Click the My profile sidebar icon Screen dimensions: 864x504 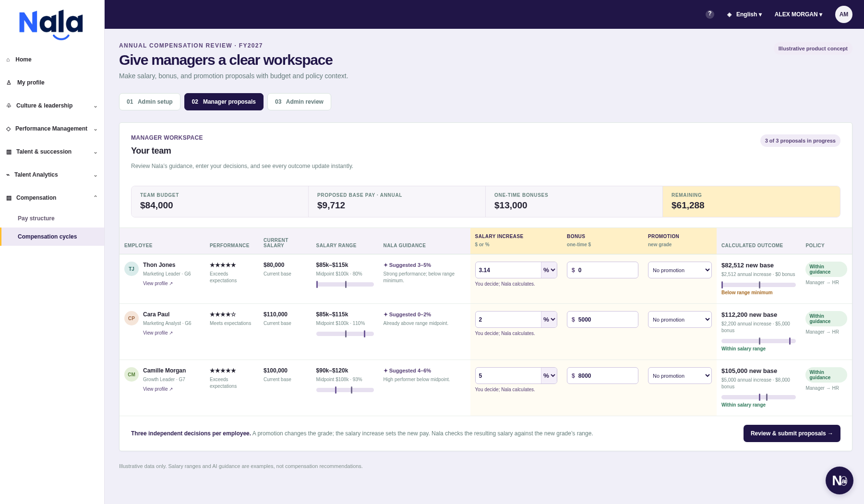9,83
